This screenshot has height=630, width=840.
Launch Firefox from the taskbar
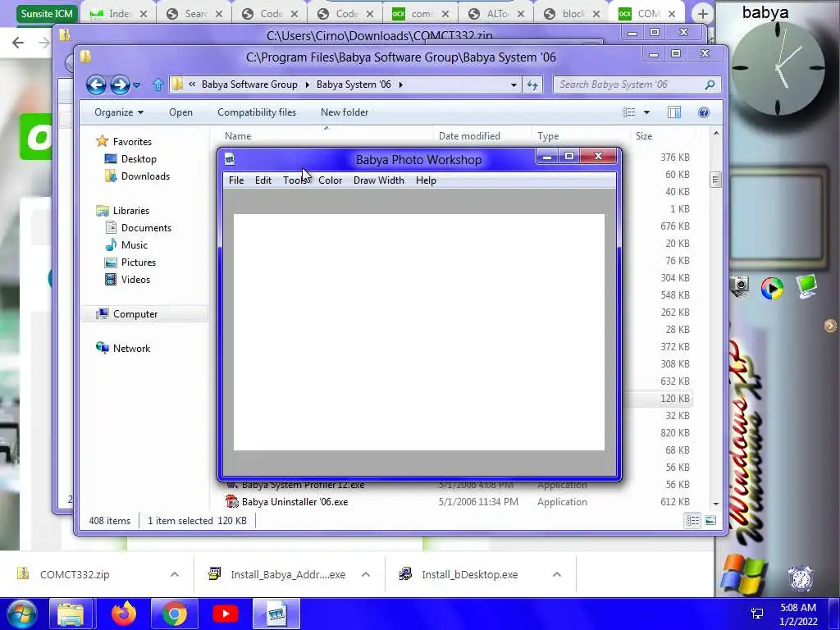[124, 614]
